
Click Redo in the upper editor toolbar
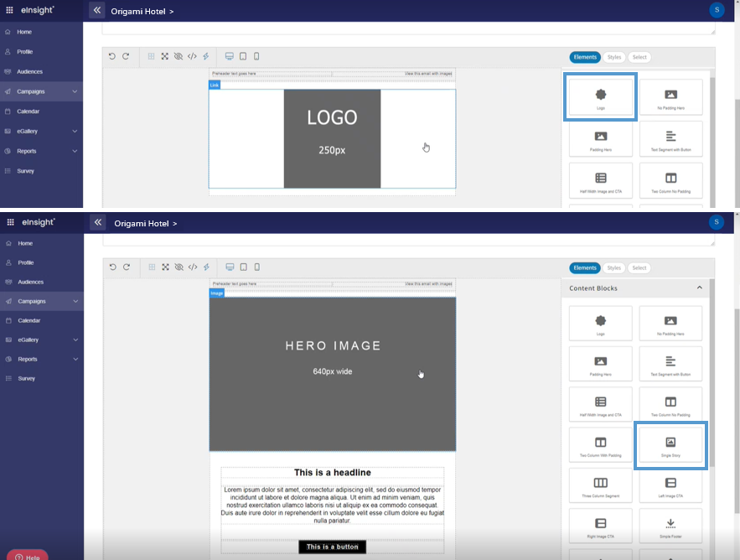(126, 56)
